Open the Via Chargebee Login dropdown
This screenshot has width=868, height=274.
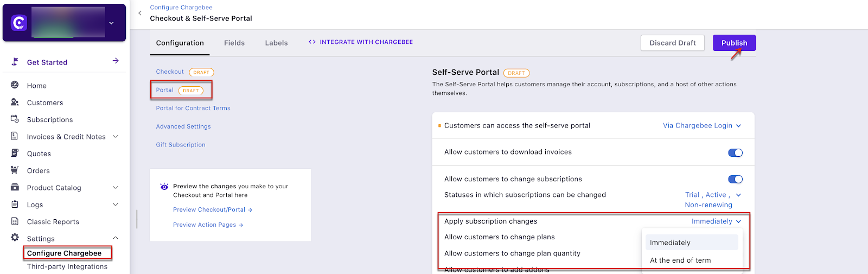(702, 125)
